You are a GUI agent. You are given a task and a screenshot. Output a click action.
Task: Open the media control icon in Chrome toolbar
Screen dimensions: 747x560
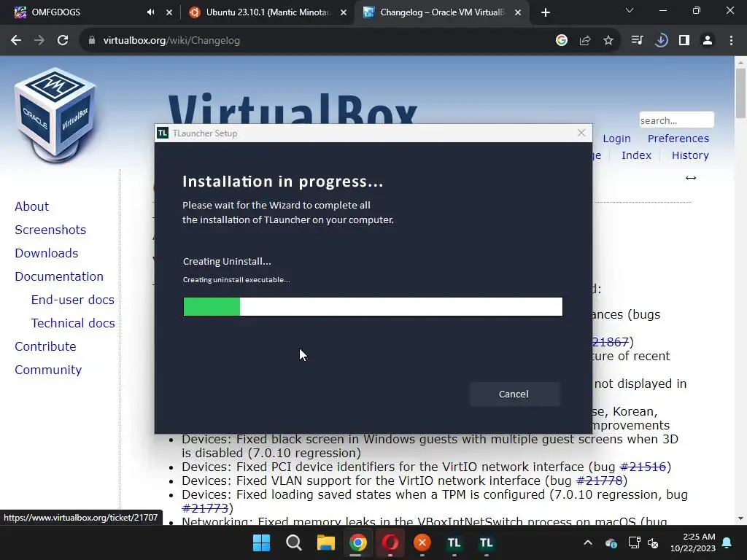(637, 41)
